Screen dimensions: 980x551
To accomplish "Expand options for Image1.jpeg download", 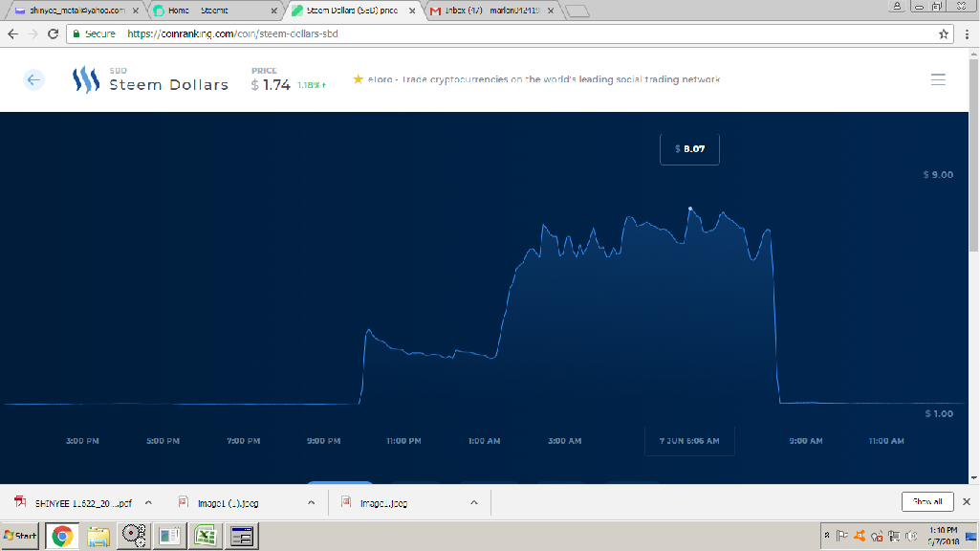I will point(474,503).
